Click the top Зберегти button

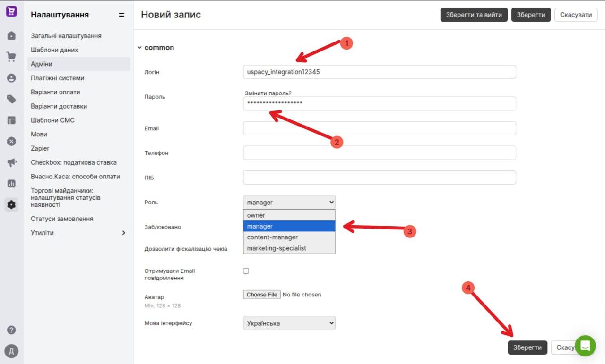pos(531,15)
